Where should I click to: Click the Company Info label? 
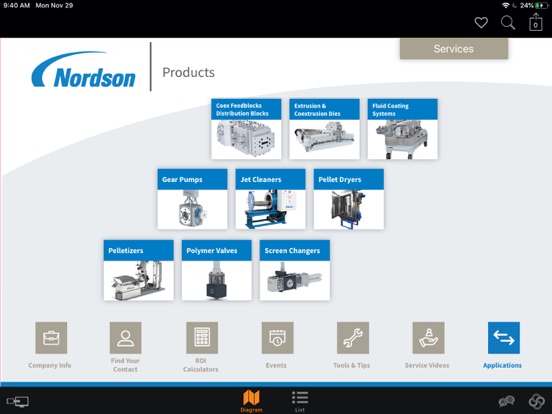50,365
